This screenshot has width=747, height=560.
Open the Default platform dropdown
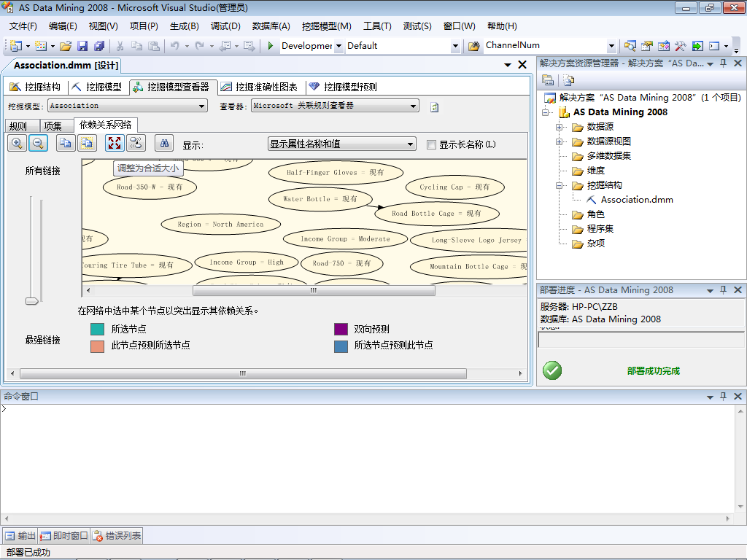pos(455,46)
